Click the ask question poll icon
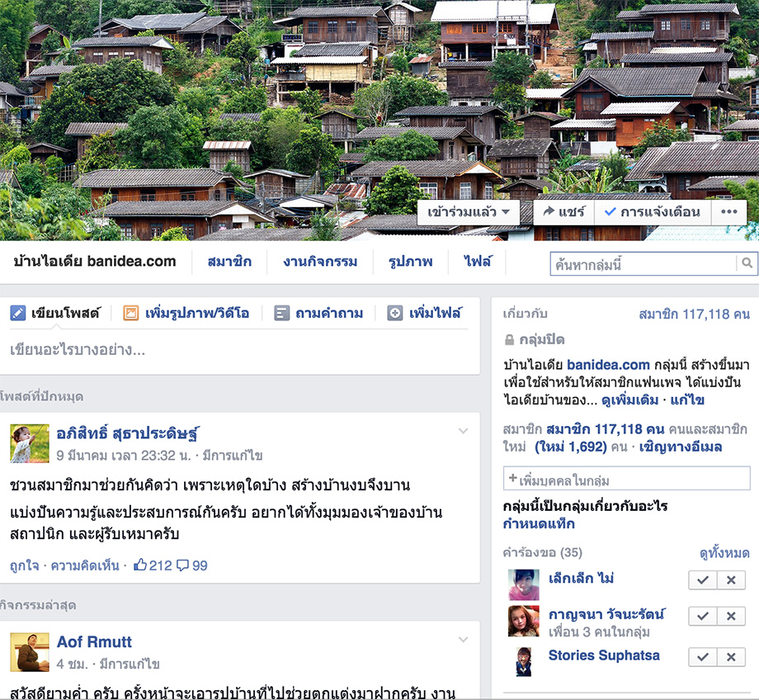759x700 pixels. (281, 314)
